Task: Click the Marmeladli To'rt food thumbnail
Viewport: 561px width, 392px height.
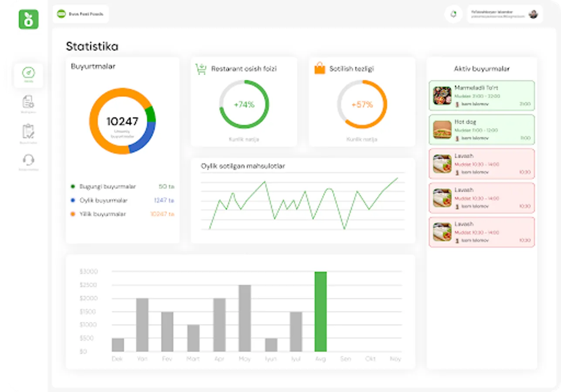Action: 442,95
